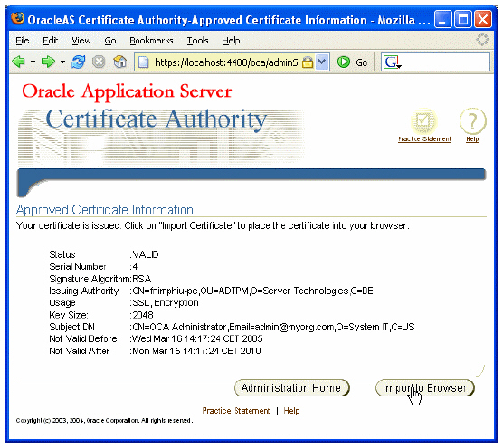Click the Not Valid After date value
The width and height of the screenshot is (503, 448).
(196, 351)
